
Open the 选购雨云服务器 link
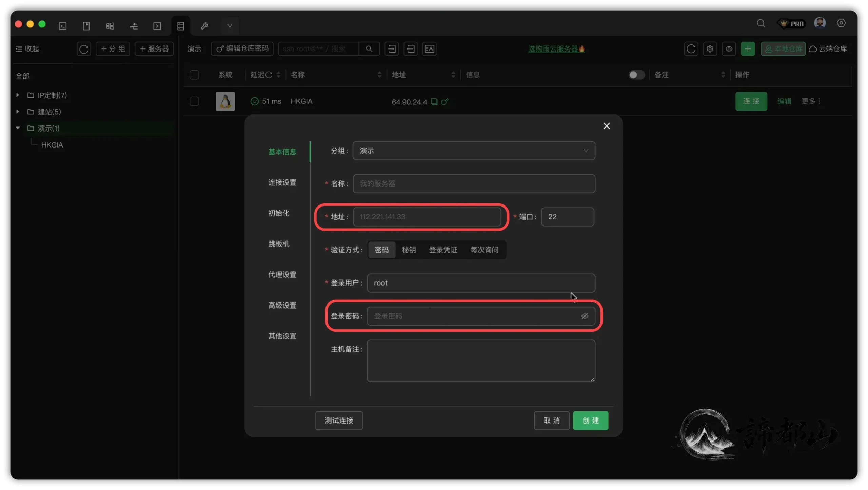coord(556,49)
